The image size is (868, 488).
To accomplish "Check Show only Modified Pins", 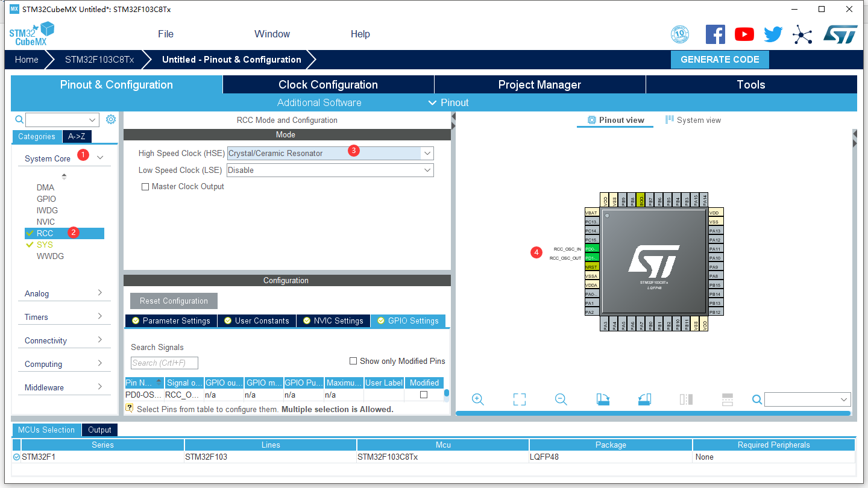I will click(353, 361).
